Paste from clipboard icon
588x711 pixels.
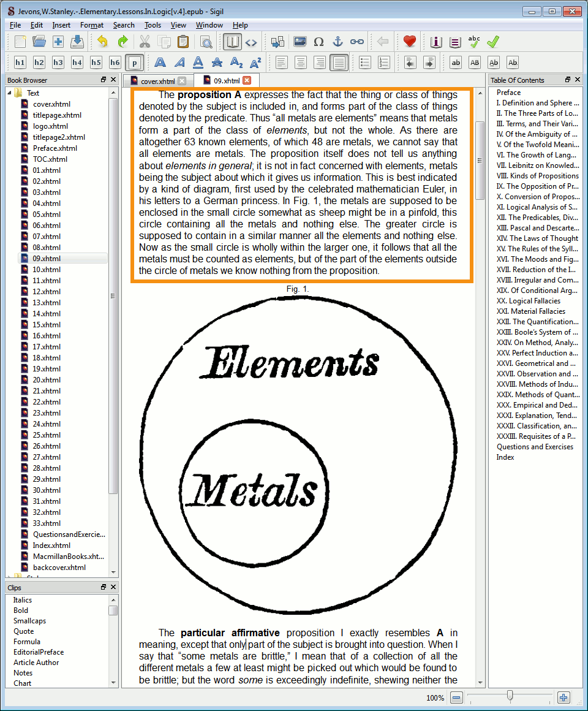[183, 42]
